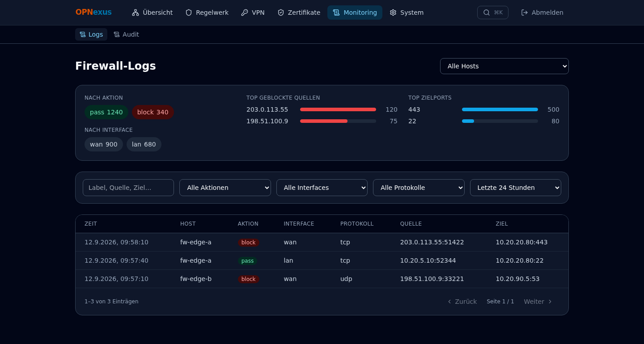Click the pass badge in lan row
644x344 pixels.
tap(247, 261)
